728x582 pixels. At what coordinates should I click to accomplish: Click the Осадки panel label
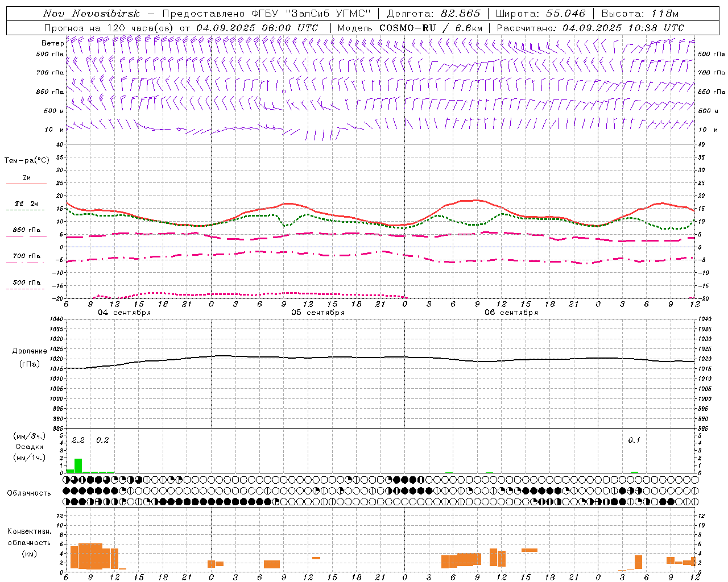point(29,447)
